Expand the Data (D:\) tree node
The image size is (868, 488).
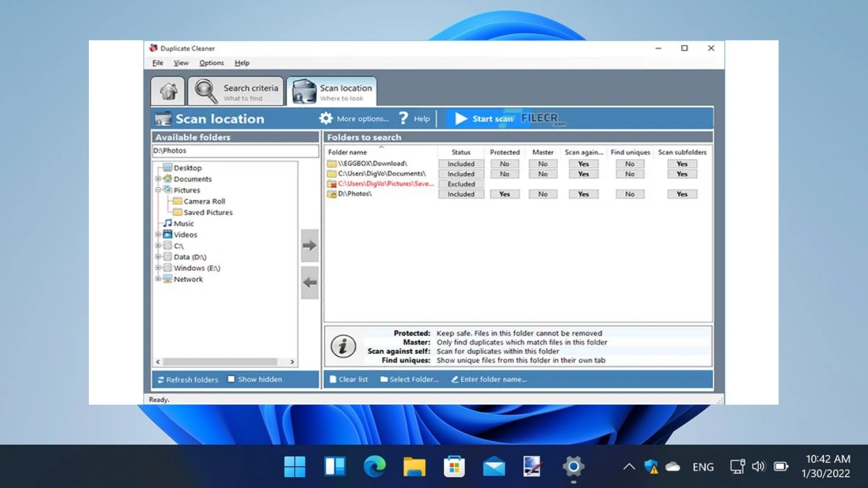[x=158, y=257]
